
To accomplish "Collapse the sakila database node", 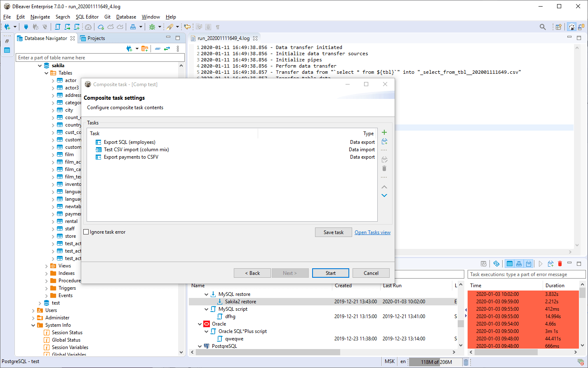I will click(x=40, y=66).
